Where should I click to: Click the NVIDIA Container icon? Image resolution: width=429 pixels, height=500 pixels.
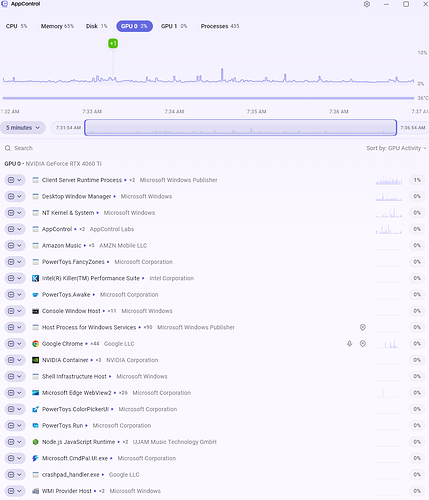pos(35,360)
